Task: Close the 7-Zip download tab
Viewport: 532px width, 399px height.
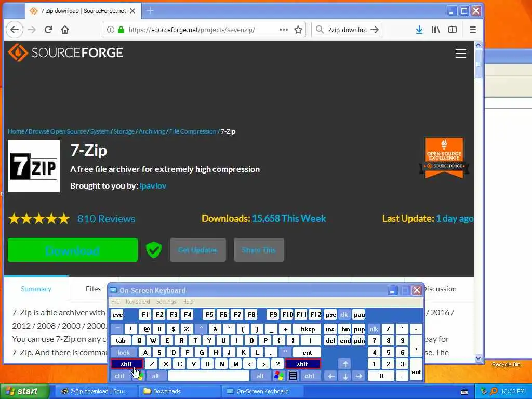Action: (132, 11)
